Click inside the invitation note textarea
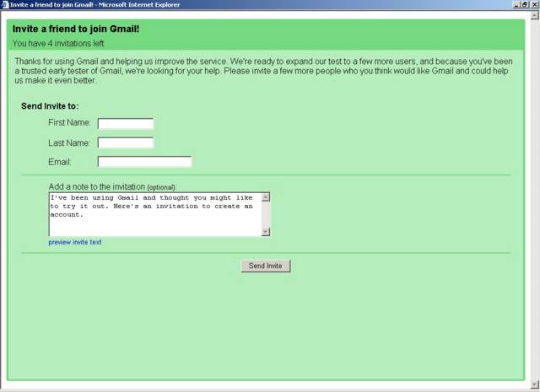Image resolution: width=540 pixels, height=392 pixels. click(155, 214)
